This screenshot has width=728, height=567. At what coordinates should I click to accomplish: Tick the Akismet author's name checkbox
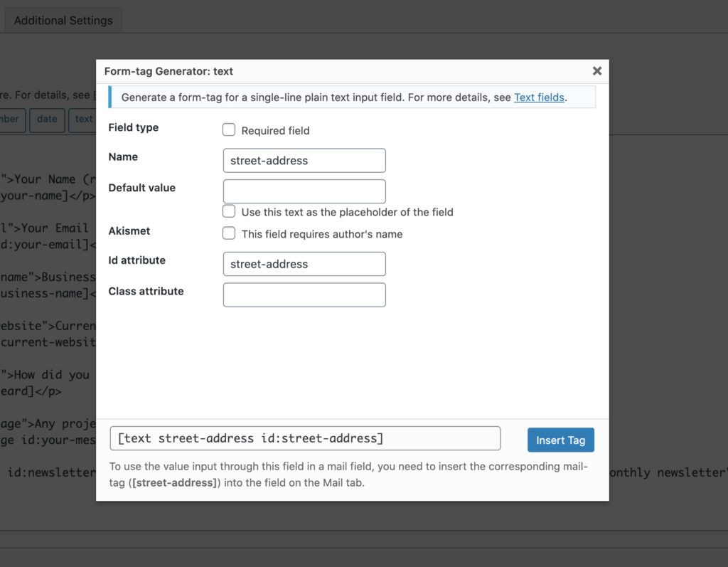[x=229, y=233]
